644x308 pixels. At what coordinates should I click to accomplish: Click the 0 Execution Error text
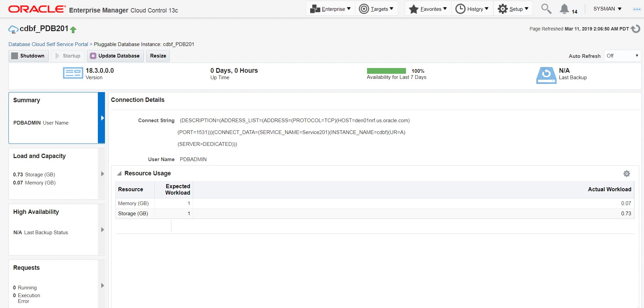pos(26,298)
